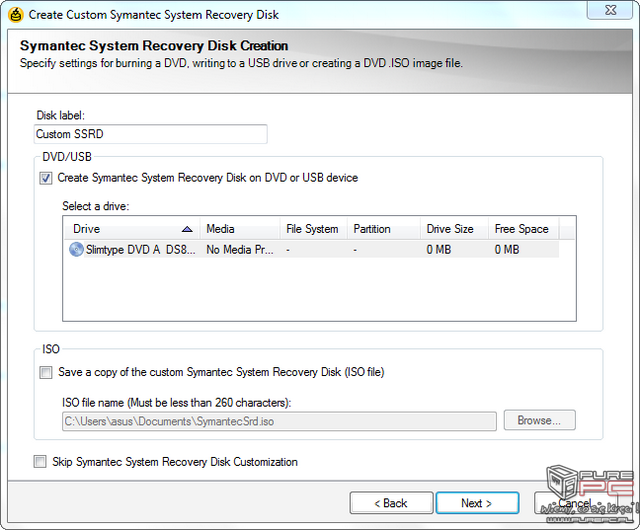Viewport: 640px width, 530px height.
Task: Click the Drive Size '0 MB' cell
Action: click(x=439, y=249)
